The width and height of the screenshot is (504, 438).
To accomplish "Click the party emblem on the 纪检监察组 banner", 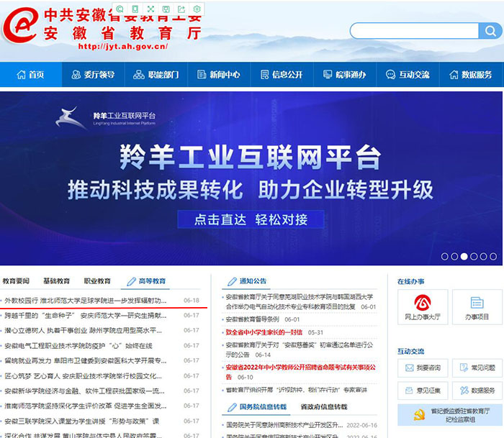I will tap(419, 416).
